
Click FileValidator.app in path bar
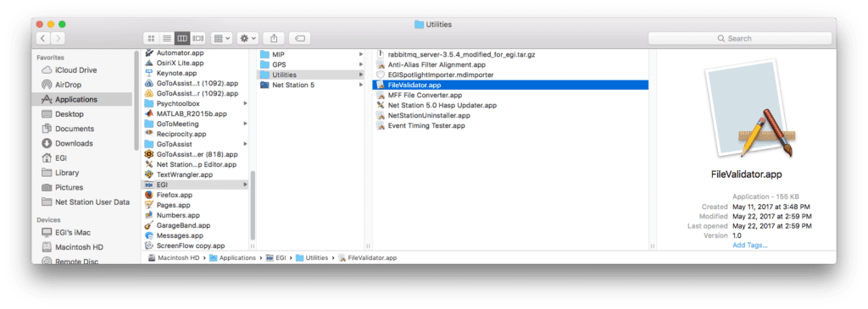[x=368, y=257]
